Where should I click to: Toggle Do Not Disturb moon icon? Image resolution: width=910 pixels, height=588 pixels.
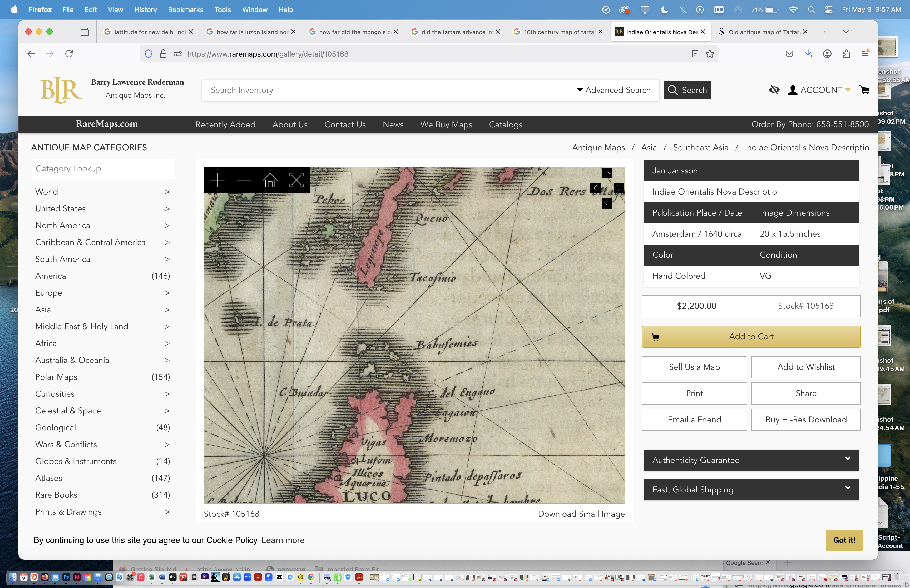(664, 9)
